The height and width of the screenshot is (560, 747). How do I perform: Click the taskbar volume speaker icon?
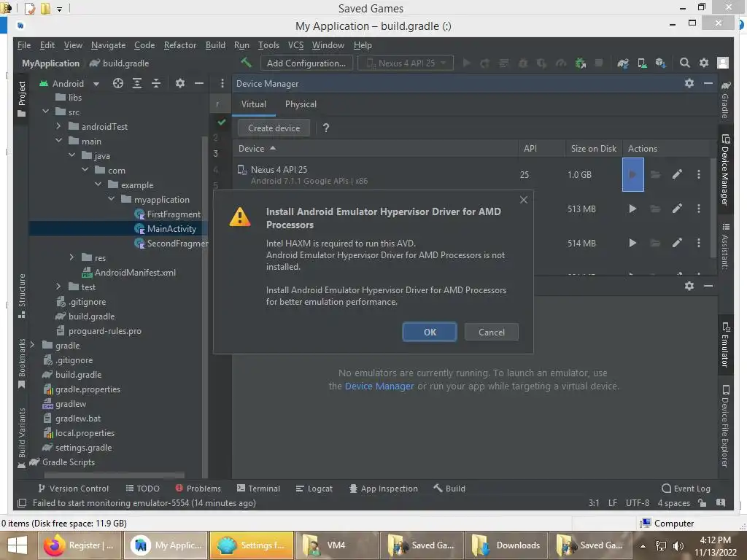tap(678, 545)
